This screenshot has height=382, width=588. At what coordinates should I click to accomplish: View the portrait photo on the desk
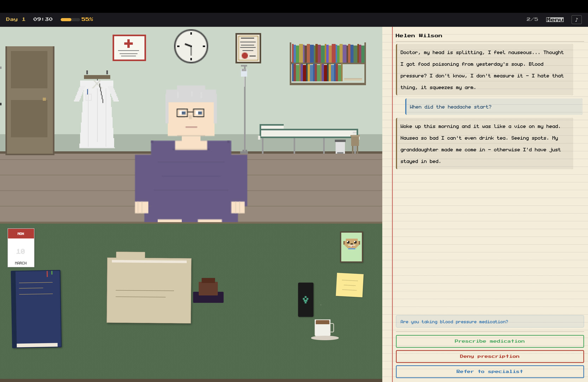pos(351,247)
